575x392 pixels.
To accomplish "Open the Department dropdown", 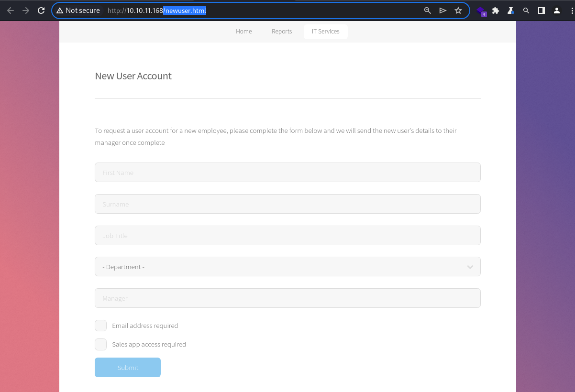I will coord(287,267).
